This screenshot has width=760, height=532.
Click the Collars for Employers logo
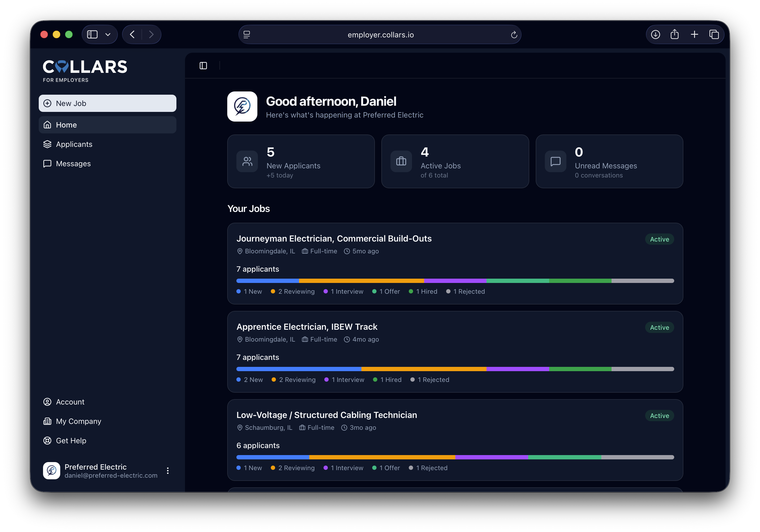click(x=85, y=70)
